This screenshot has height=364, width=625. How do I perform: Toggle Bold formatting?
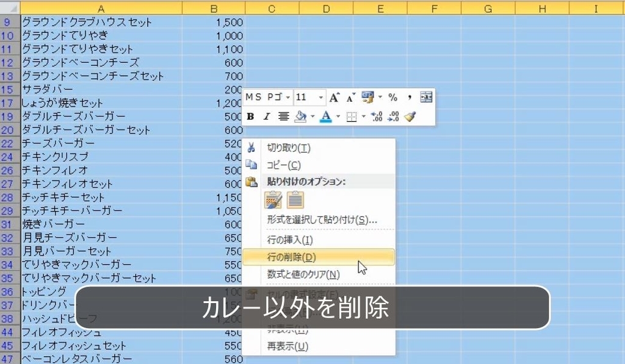pos(250,117)
